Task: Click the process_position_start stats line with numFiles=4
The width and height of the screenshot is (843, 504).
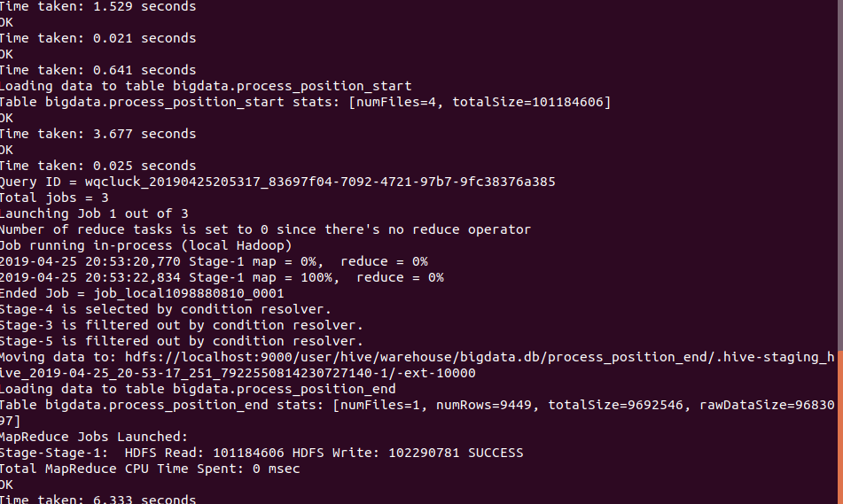Action: 304,102
